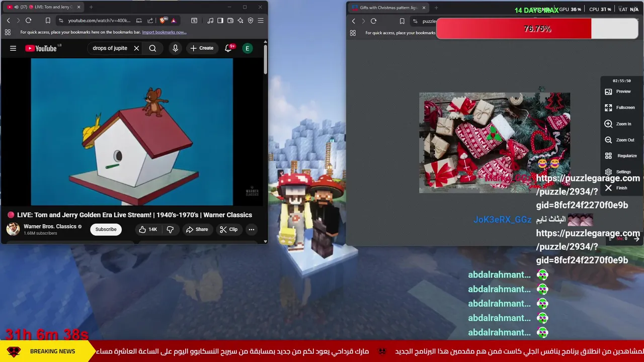
Task: Reload the YouTube page
Action: [x=28, y=21]
